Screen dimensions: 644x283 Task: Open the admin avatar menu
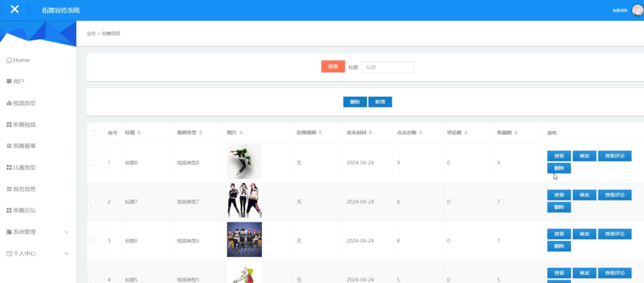pyautogui.click(x=637, y=10)
